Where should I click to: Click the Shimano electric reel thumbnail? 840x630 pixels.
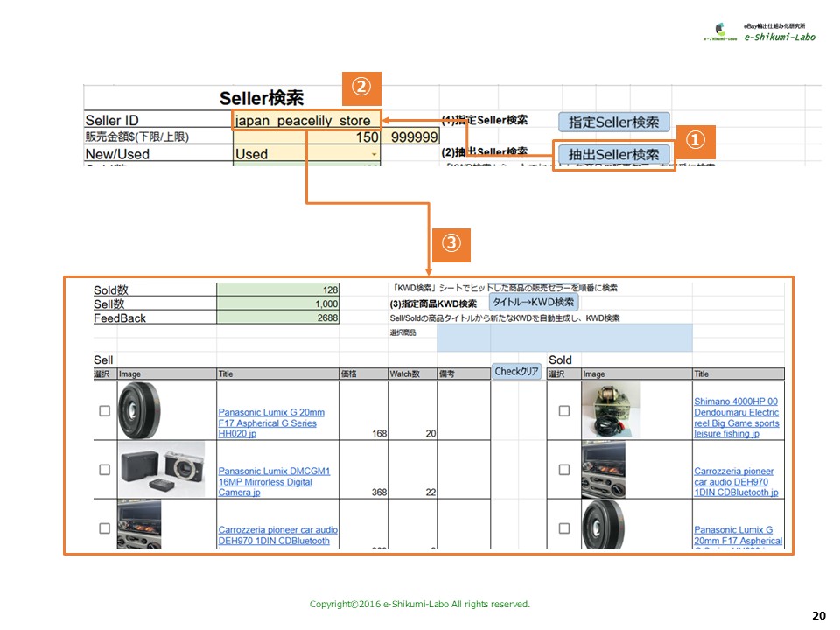click(x=611, y=409)
